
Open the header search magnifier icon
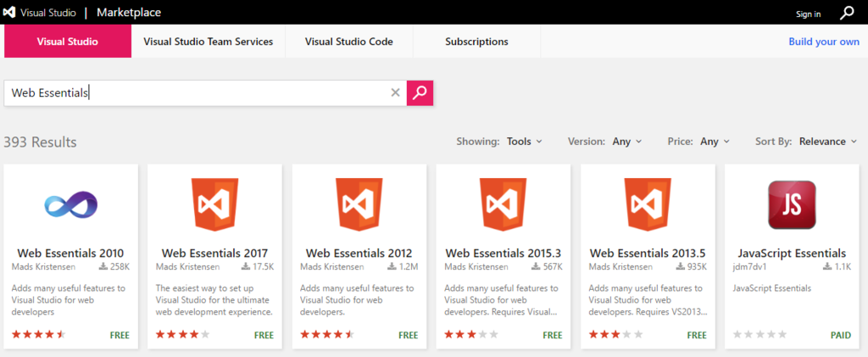tap(847, 13)
